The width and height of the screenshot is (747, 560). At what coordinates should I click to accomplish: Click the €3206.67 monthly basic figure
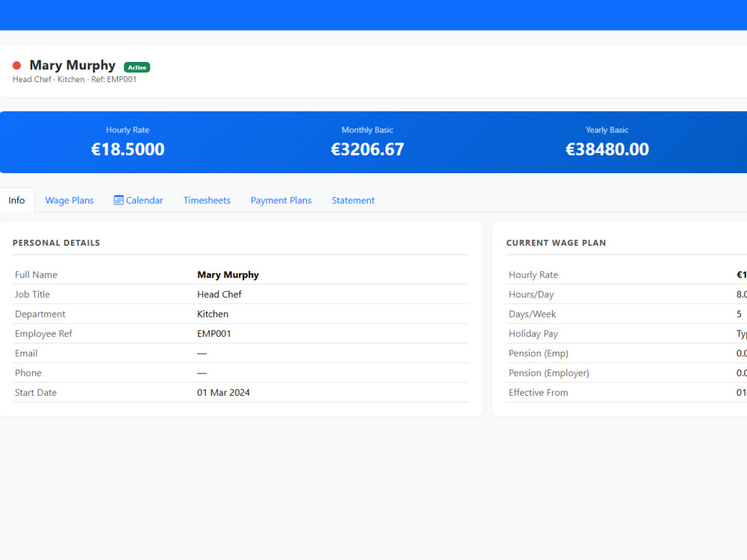pos(368,149)
